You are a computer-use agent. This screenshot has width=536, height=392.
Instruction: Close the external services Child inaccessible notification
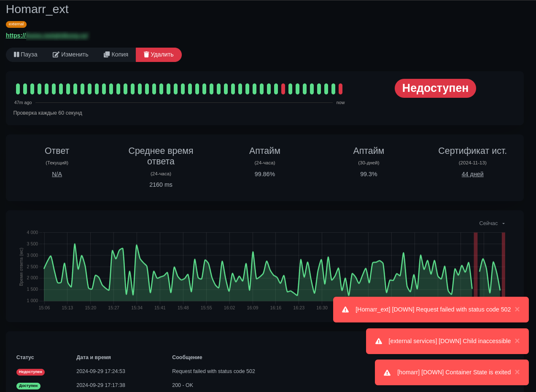[x=517, y=341]
